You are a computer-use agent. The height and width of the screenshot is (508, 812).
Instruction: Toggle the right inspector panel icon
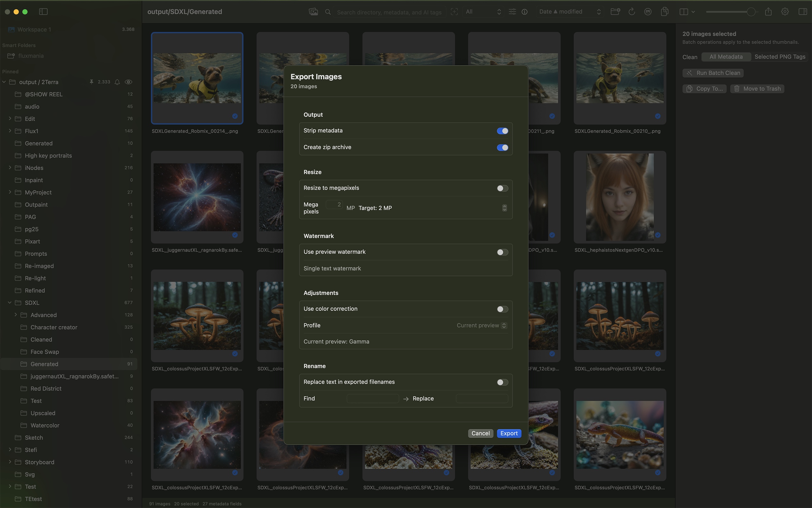click(x=802, y=12)
